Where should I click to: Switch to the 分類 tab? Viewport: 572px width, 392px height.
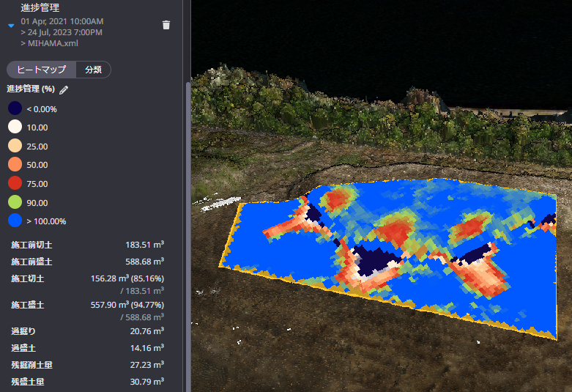[x=93, y=70]
